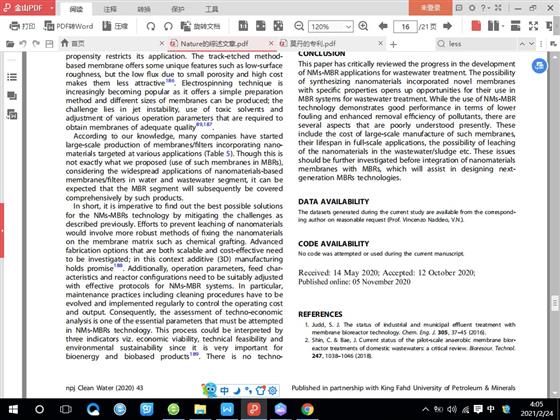The height and width of the screenshot is (420, 560).
Task: Click the undo arrow icon
Action: (x=23, y=44)
